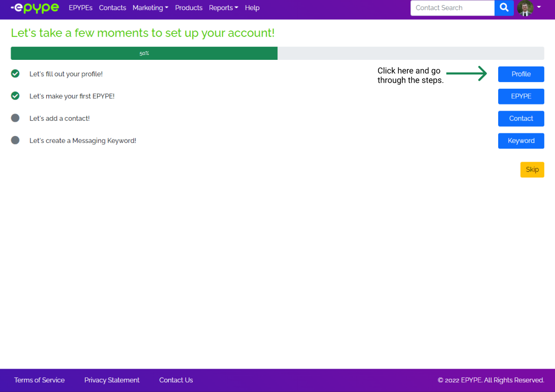555x392 pixels.
Task: Click the green checkmark beside first EPYPE step
Action: click(15, 96)
